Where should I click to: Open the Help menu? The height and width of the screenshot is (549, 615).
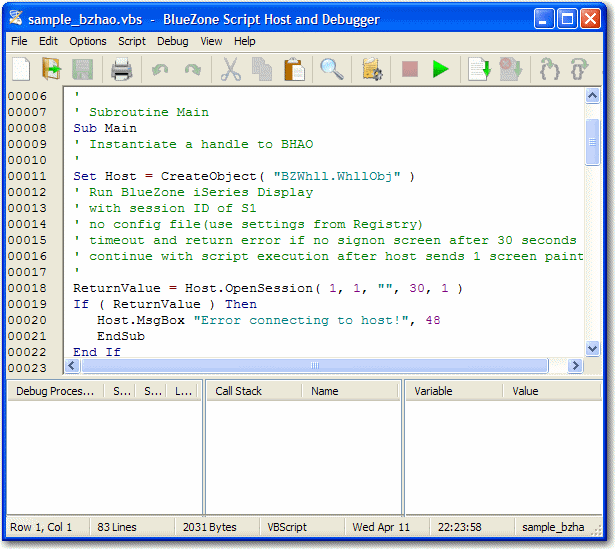(245, 41)
